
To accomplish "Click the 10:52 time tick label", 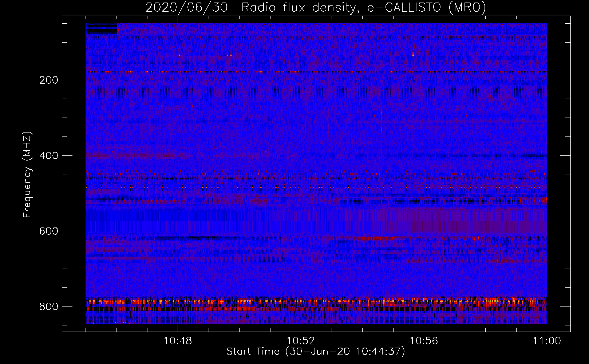I will point(301,341).
